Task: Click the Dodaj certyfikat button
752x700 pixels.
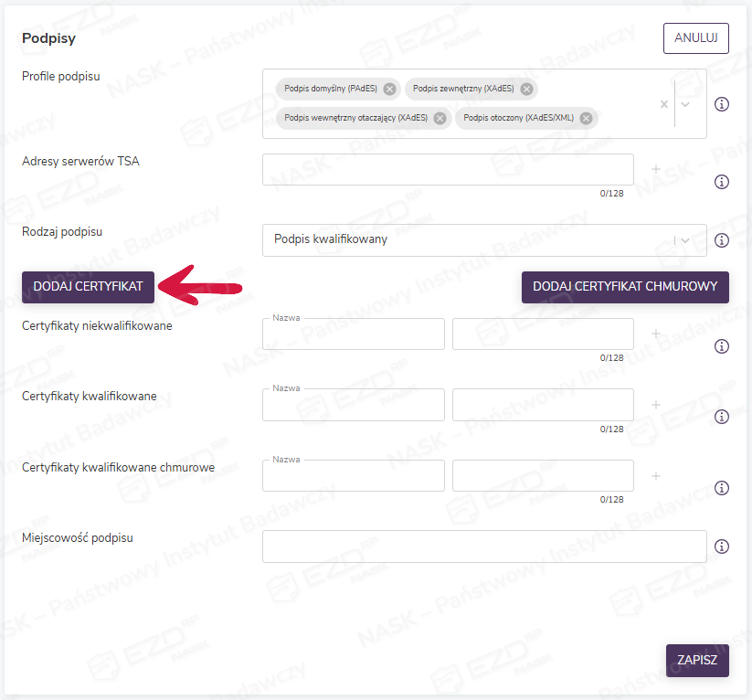Action: coord(88,286)
